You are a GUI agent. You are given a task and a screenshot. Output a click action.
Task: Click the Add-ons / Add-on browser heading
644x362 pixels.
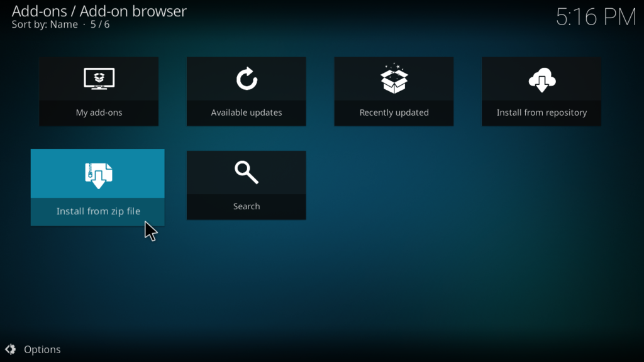tap(99, 11)
